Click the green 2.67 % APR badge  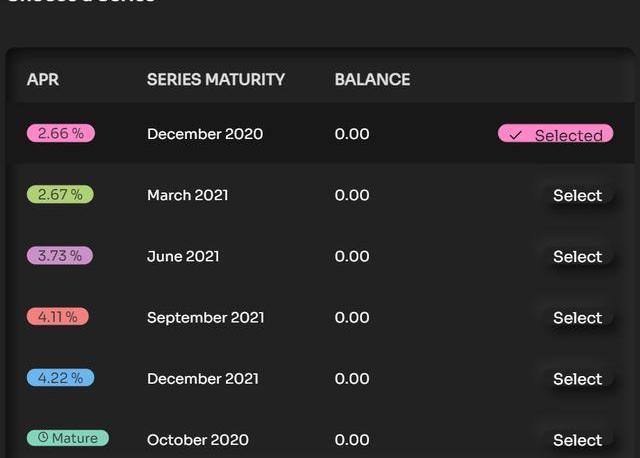click(x=60, y=195)
